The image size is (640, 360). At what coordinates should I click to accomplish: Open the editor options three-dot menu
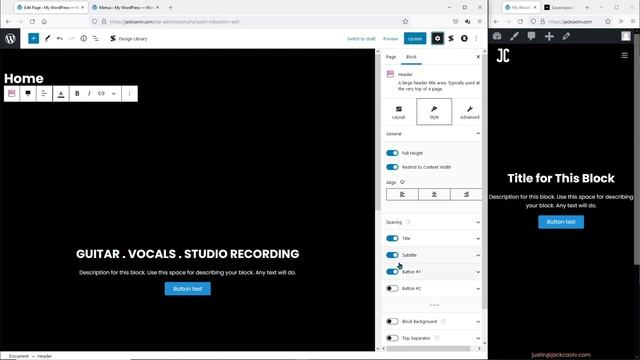pyautogui.click(x=476, y=38)
